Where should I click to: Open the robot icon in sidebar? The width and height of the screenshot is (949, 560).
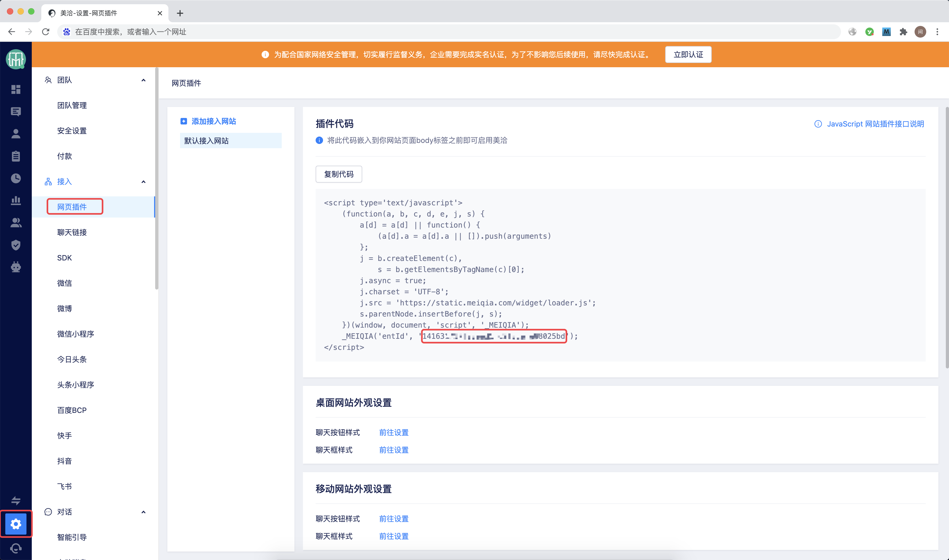point(16,267)
